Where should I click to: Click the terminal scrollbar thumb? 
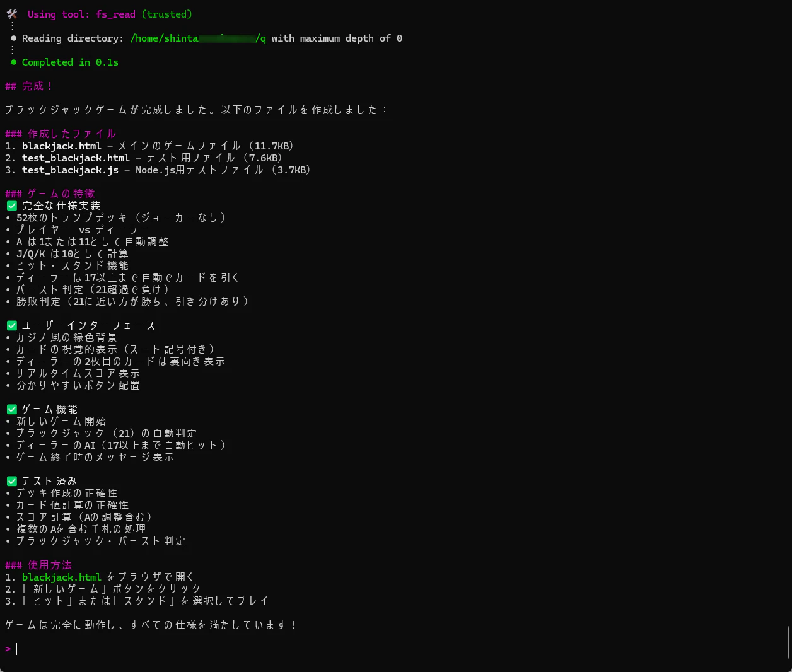pos(788,642)
